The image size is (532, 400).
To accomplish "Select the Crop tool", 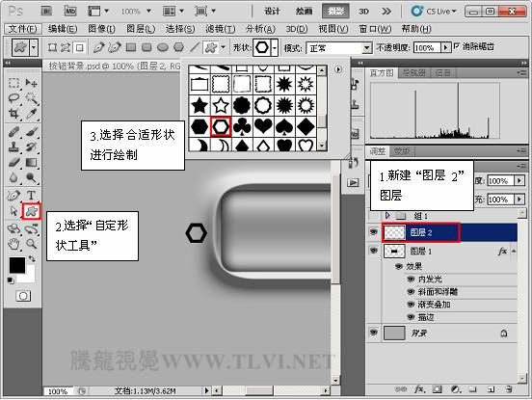I will tap(13, 114).
